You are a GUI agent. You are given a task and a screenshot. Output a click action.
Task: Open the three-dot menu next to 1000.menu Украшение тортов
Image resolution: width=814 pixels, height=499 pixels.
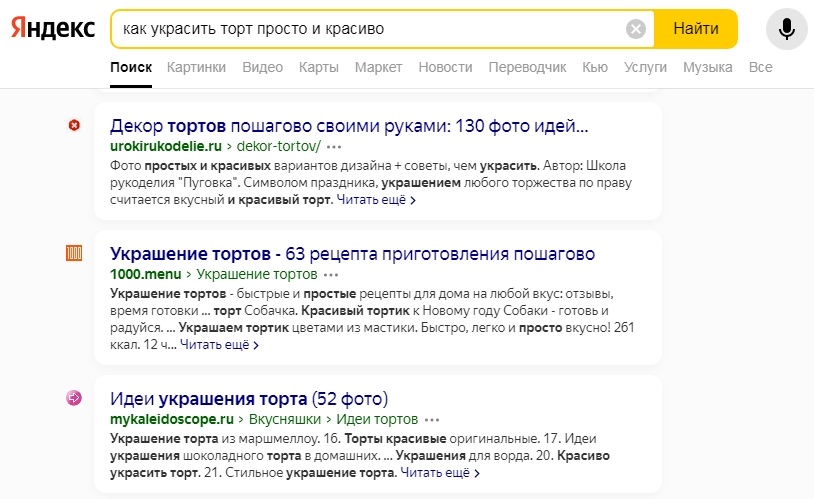(x=331, y=275)
